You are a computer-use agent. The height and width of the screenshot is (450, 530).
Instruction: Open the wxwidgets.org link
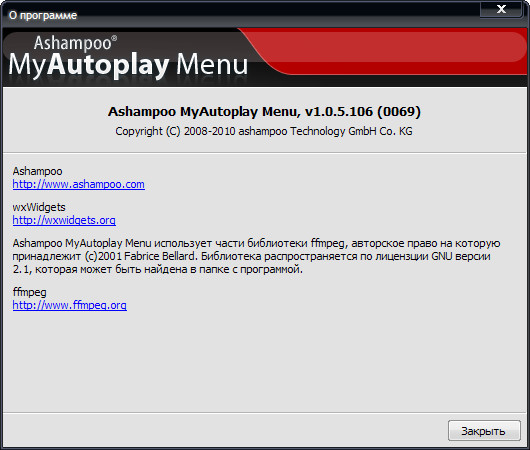(64, 220)
